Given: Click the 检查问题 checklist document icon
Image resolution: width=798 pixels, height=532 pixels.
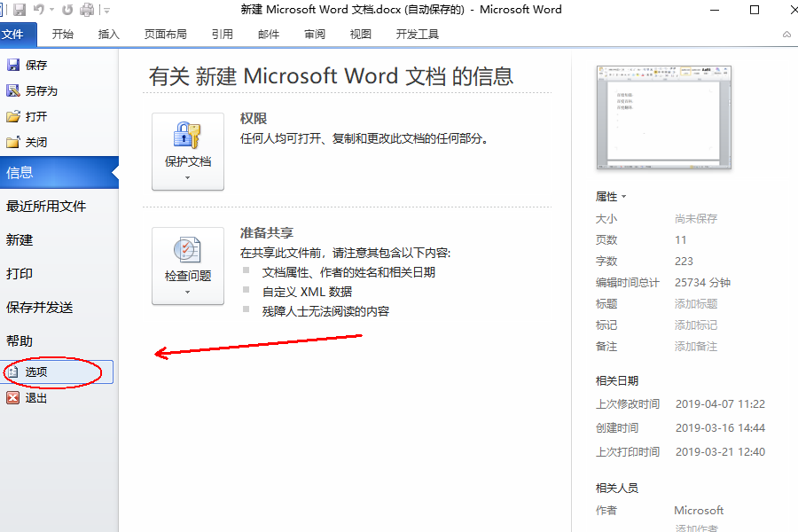Looking at the screenshot, I should [x=187, y=249].
